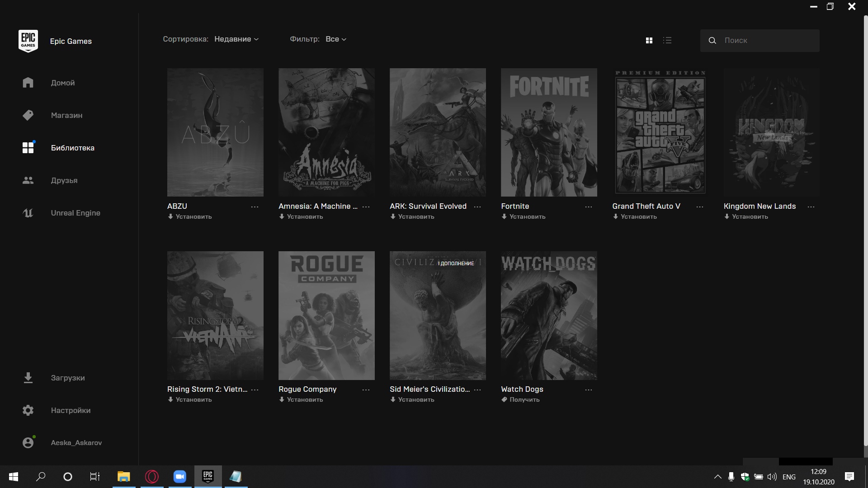
Task: Open the ARK cover thumbnail
Action: 438,132
